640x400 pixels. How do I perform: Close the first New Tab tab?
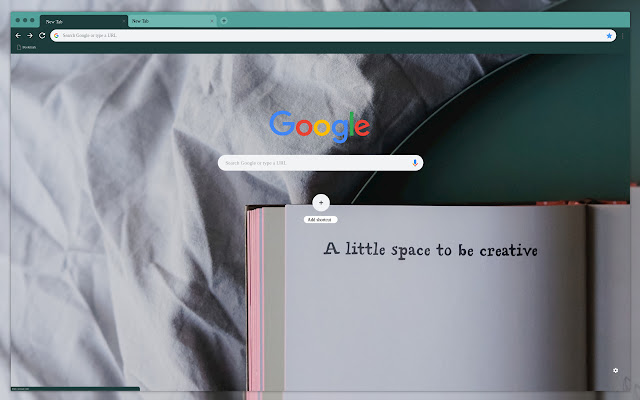(x=124, y=21)
